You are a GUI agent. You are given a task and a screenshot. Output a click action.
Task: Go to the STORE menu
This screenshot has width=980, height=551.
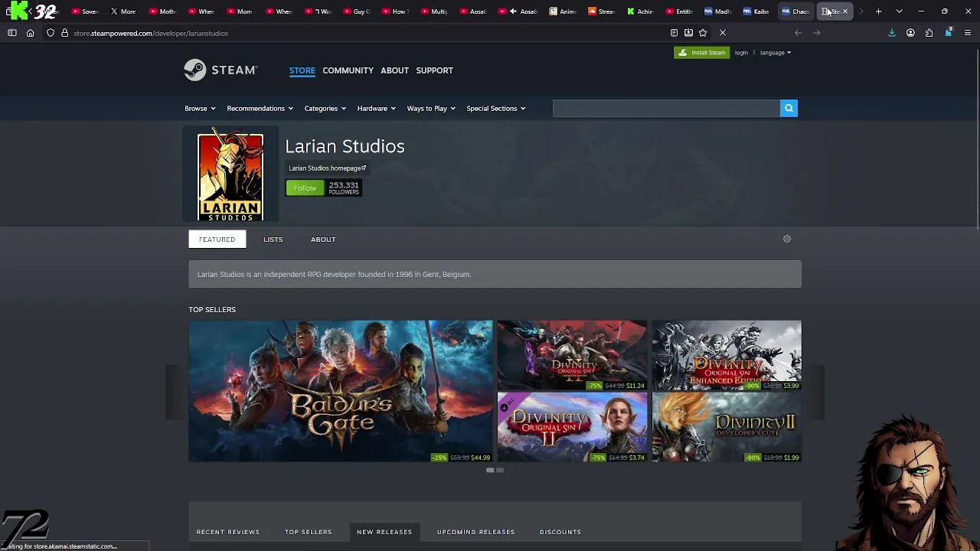pos(302,70)
